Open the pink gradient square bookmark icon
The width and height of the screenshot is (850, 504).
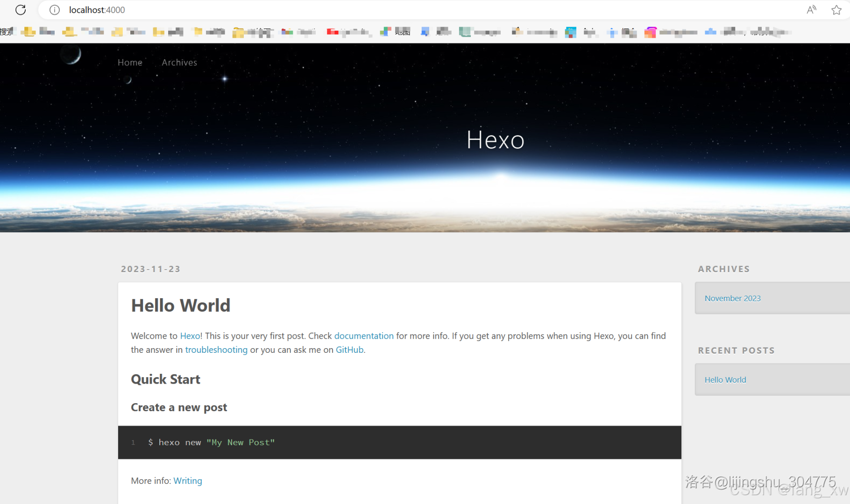tap(650, 32)
